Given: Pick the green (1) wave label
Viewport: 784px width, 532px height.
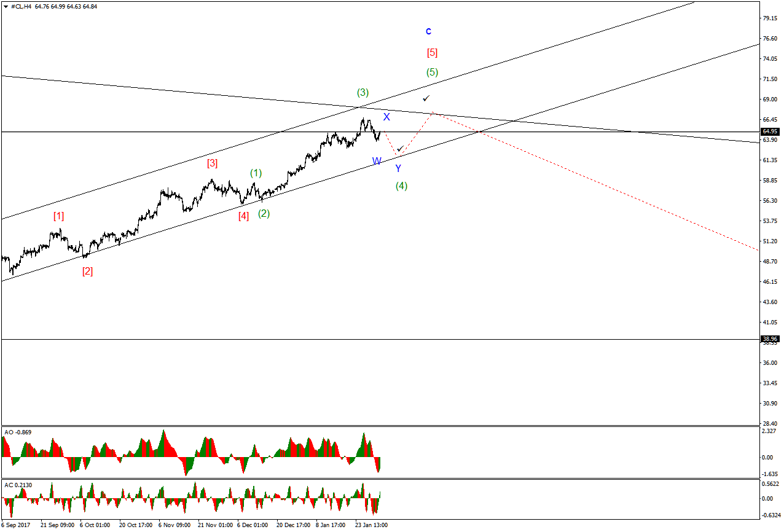Looking at the screenshot, I should tap(256, 173).
